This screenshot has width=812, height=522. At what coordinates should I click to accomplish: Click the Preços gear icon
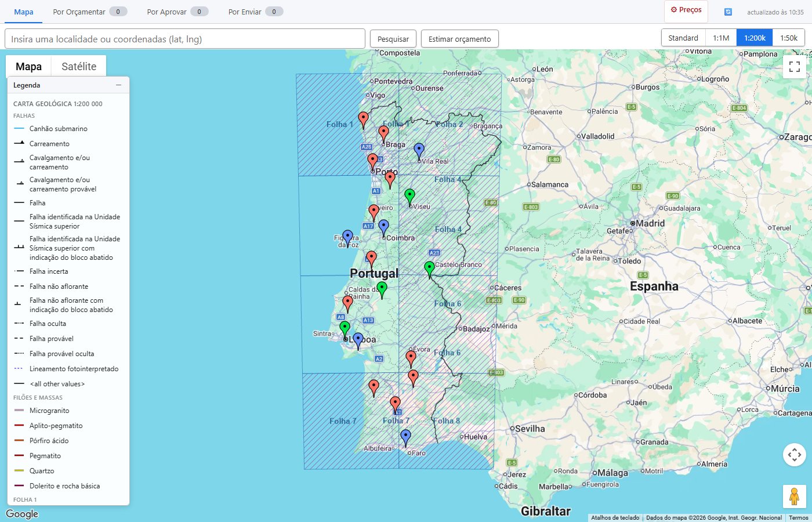pyautogui.click(x=674, y=10)
